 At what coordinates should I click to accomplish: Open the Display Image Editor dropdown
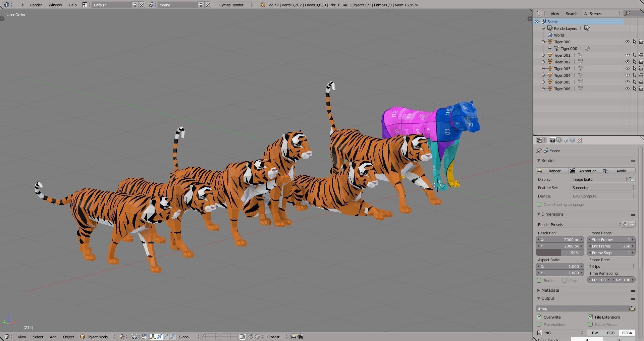[x=599, y=179]
